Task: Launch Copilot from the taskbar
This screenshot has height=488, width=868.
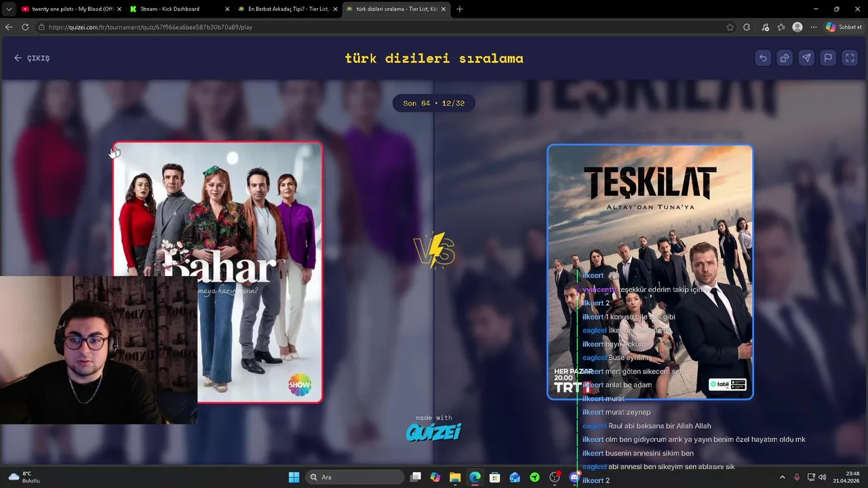Action: [x=435, y=477]
